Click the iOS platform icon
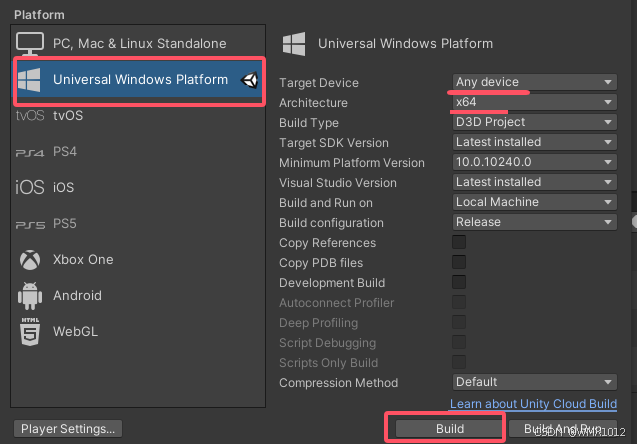 click(30, 187)
